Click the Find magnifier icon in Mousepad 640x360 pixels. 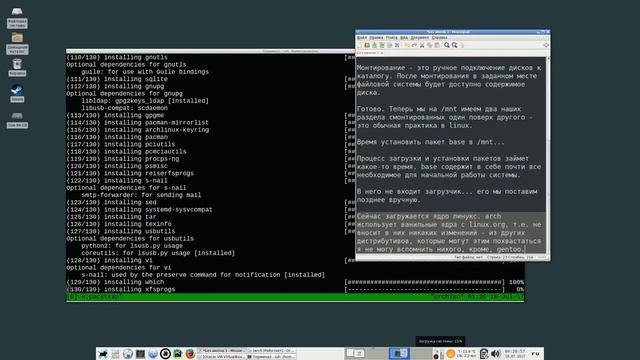(x=447, y=45)
